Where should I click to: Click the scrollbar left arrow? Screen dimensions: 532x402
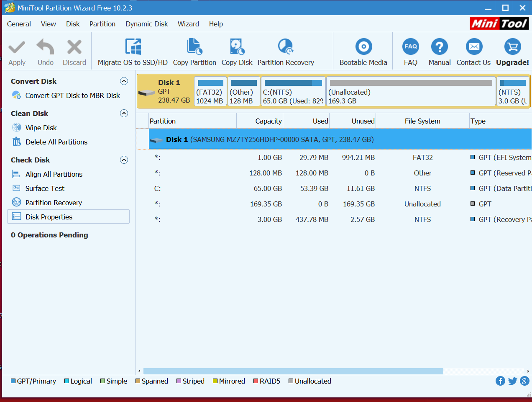(139, 371)
